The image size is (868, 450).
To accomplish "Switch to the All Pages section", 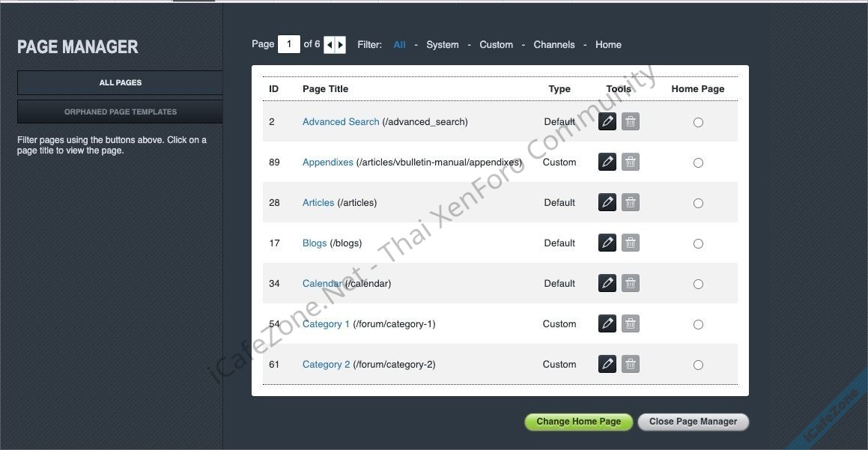I will [x=120, y=82].
